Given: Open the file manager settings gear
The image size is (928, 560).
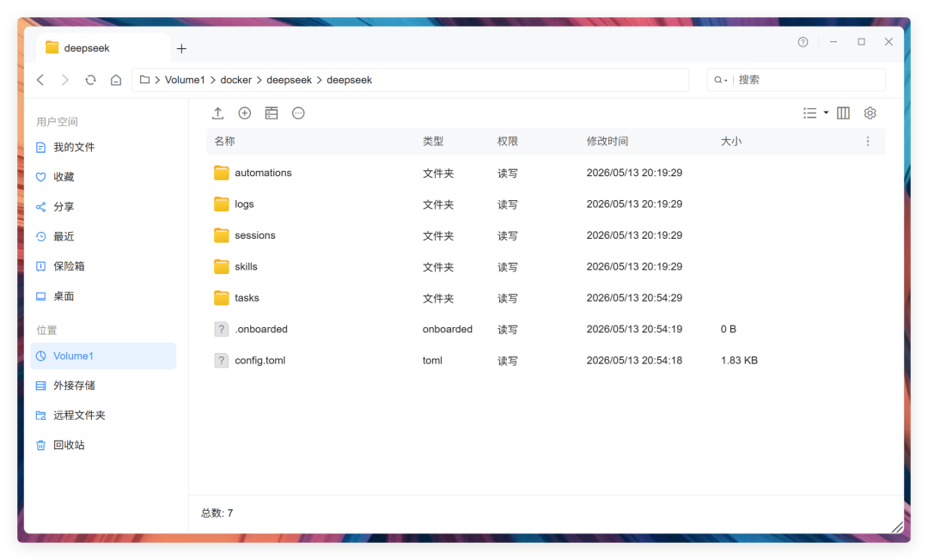Looking at the screenshot, I should 870,113.
